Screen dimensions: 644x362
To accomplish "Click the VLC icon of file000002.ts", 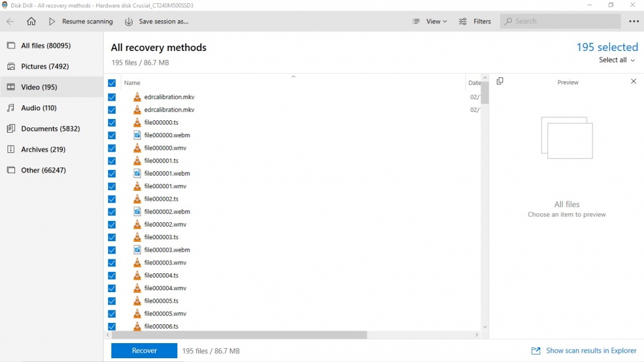I will coord(137,199).
